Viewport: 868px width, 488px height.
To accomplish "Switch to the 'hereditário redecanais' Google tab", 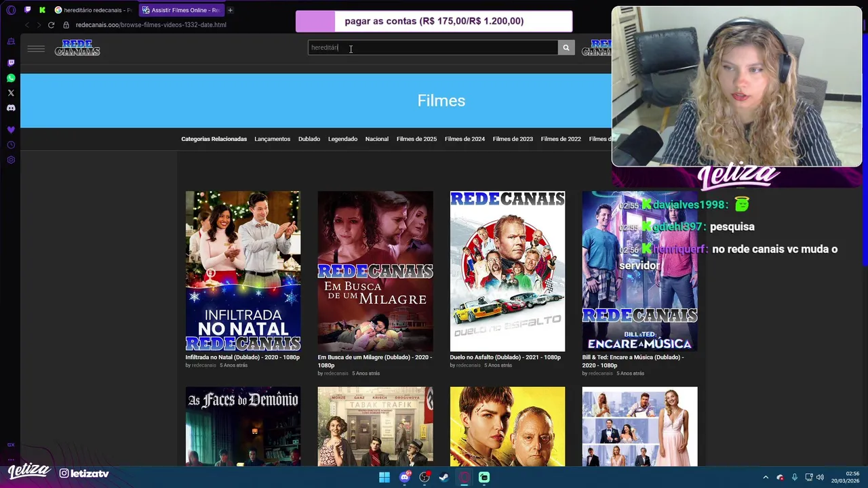I will coord(94,10).
